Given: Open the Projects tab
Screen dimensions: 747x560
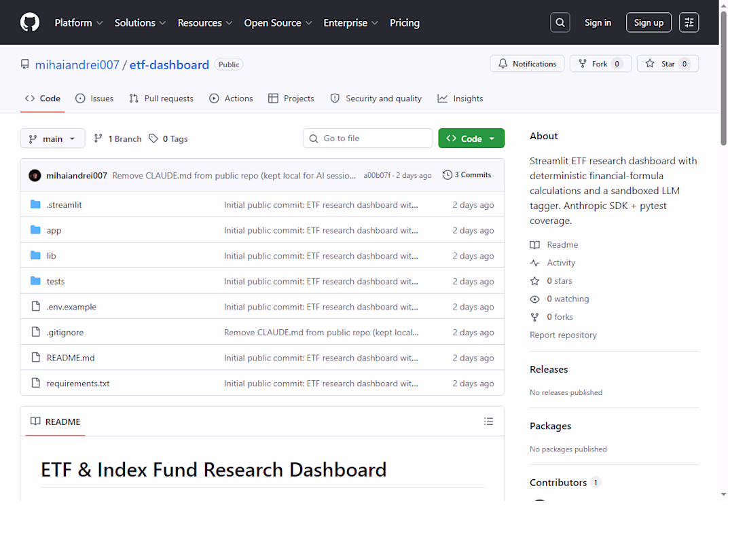Looking at the screenshot, I should click(x=291, y=98).
